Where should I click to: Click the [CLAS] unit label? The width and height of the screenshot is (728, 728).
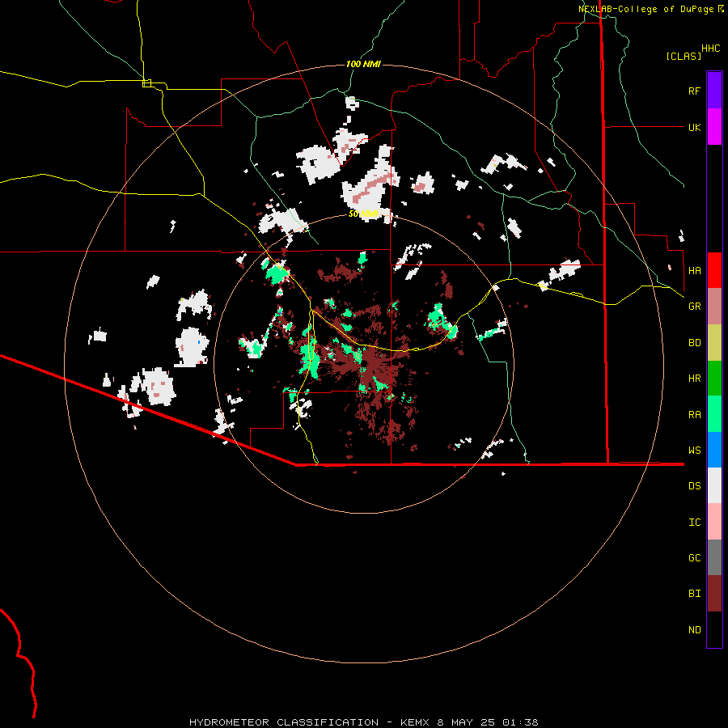tap(684, 56)
